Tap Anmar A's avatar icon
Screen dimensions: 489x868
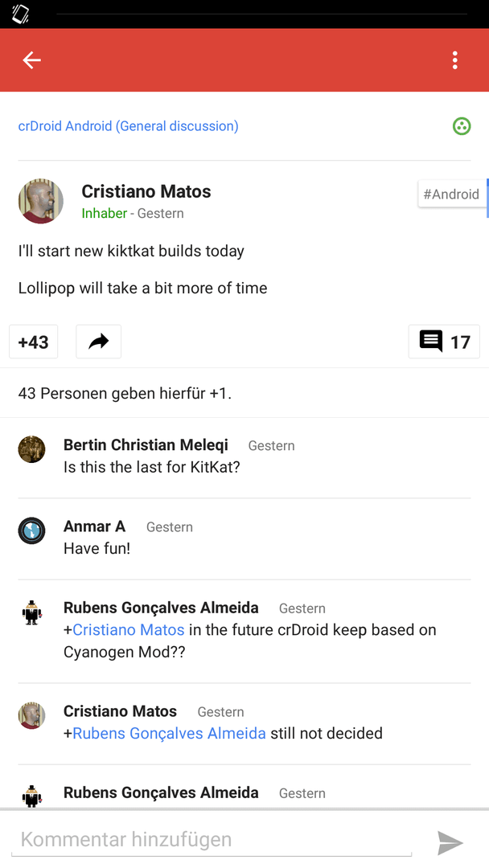31,530
